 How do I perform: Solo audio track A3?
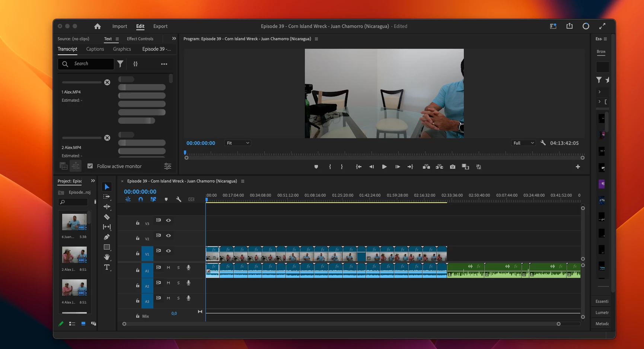(178, 298)
